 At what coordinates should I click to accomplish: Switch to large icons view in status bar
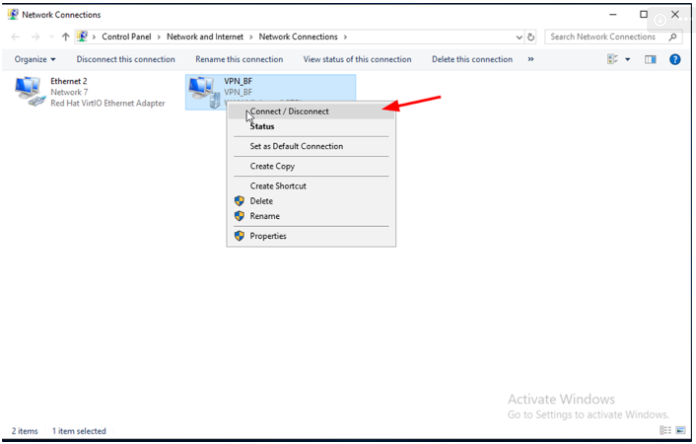679,430
